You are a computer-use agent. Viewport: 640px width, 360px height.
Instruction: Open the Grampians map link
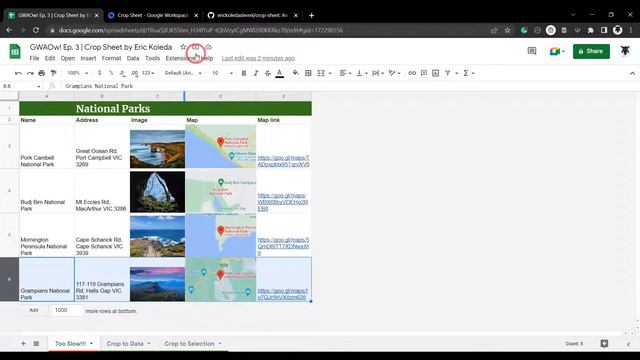tap(282, 294)
